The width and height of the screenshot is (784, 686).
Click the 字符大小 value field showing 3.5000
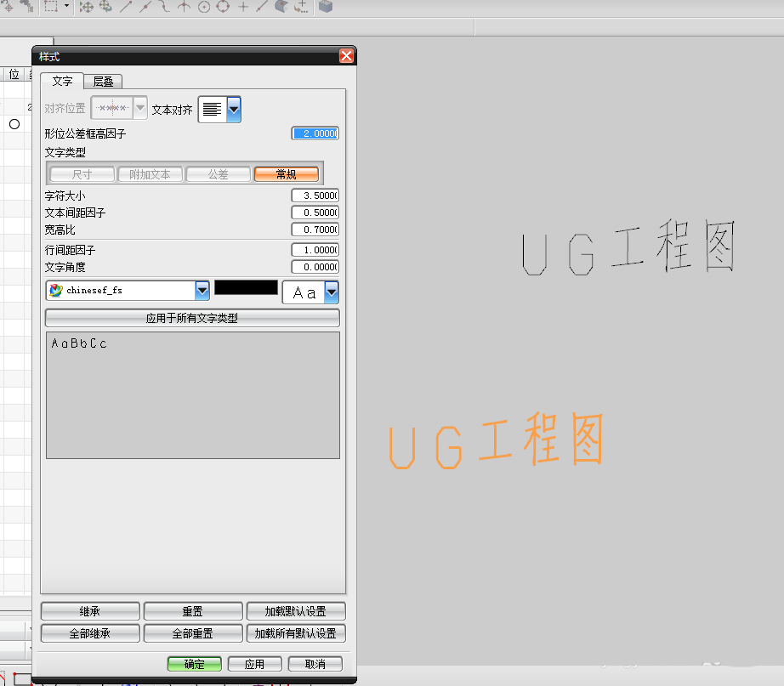[x=315, y=195]
